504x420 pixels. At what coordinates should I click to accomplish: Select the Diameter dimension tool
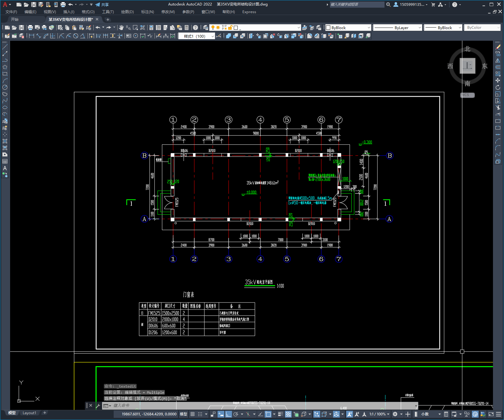pyautogui.click(x=76, y=36)
